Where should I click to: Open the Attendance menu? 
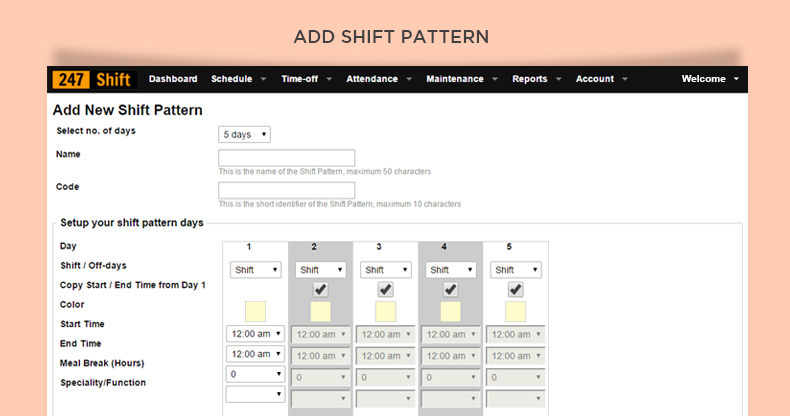coord(378,79)
